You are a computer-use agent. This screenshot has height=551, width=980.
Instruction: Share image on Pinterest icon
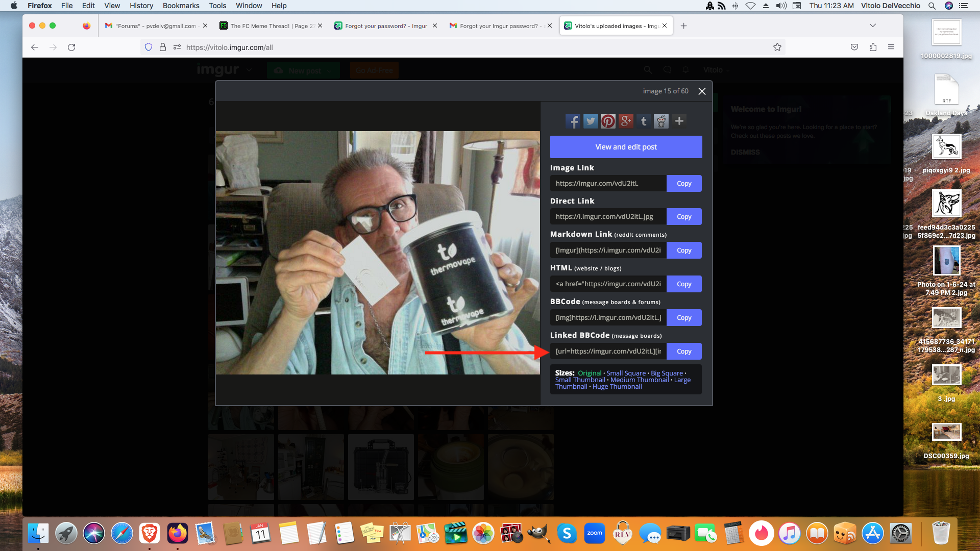[608, 121]
